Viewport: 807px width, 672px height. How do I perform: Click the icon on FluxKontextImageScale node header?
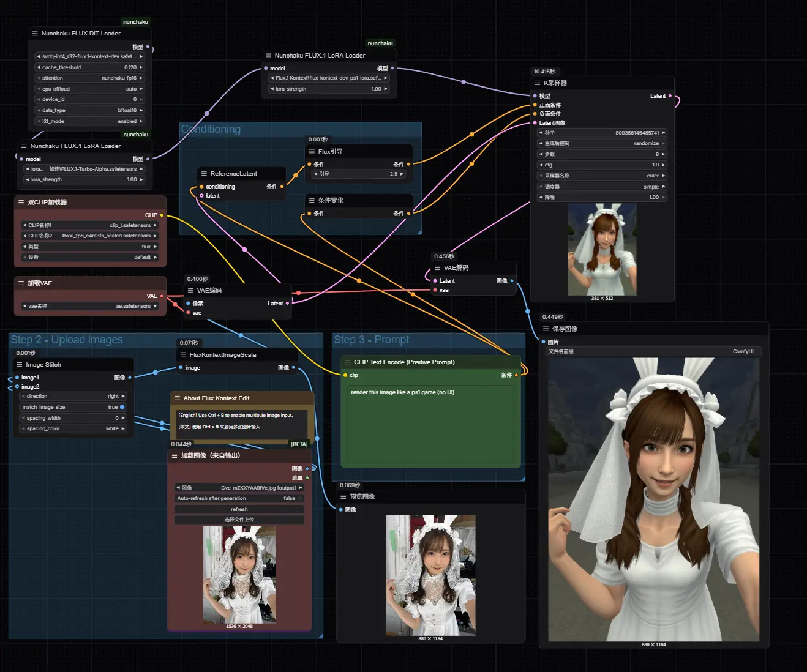click(183, 355)
